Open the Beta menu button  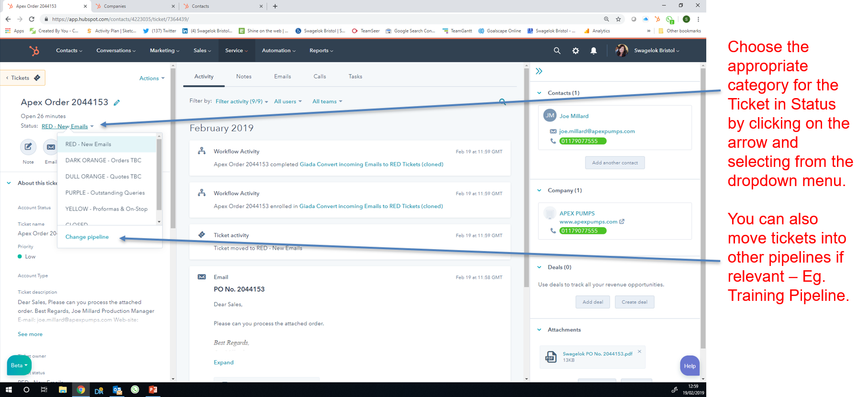(x=19, y=365)
